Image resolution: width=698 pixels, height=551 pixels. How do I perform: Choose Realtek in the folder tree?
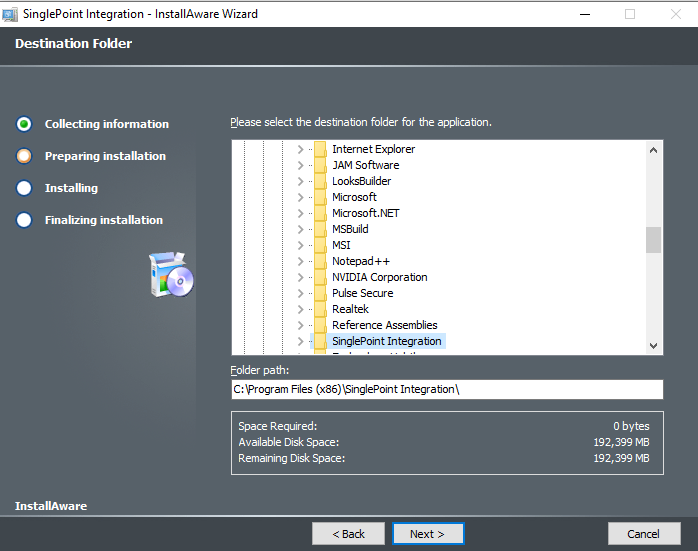tap(350, 309)
